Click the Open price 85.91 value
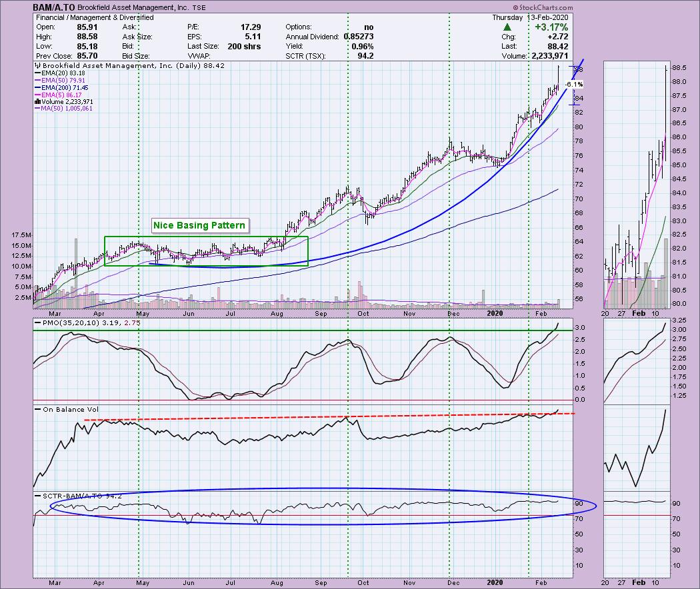 tap(87, 27)
